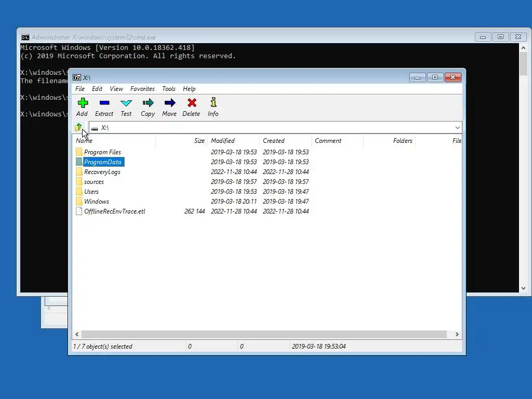Click the 7z icon in title bar
Viewport: 532px width, 399px height.
coord(77,78)
